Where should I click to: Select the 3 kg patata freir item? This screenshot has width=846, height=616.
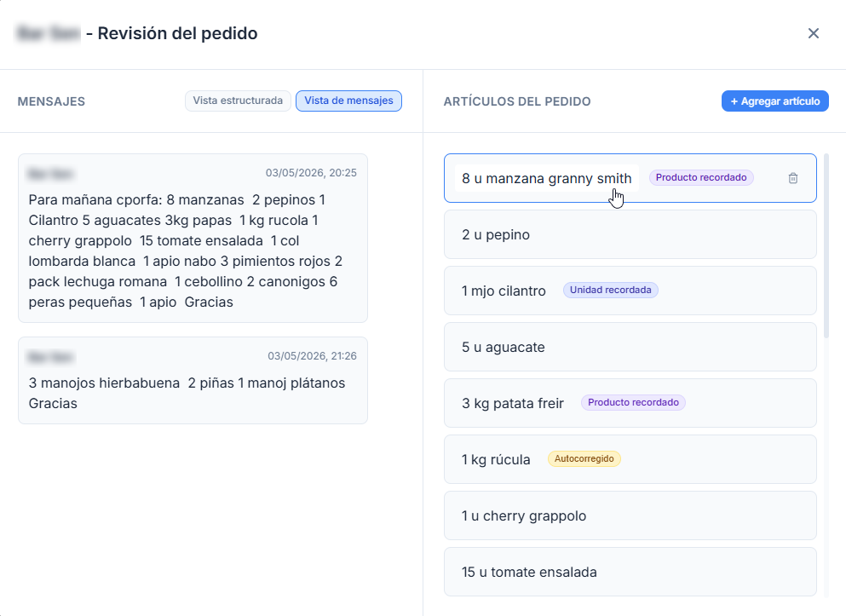tap(630, 403)
